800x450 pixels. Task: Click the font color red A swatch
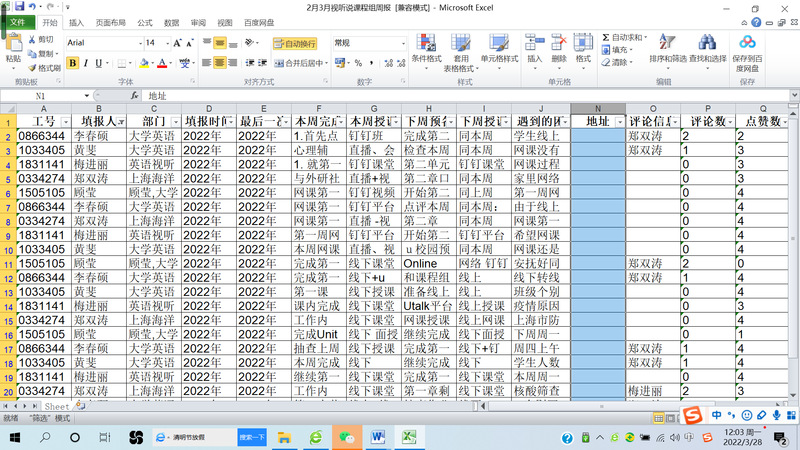point(161,63)
